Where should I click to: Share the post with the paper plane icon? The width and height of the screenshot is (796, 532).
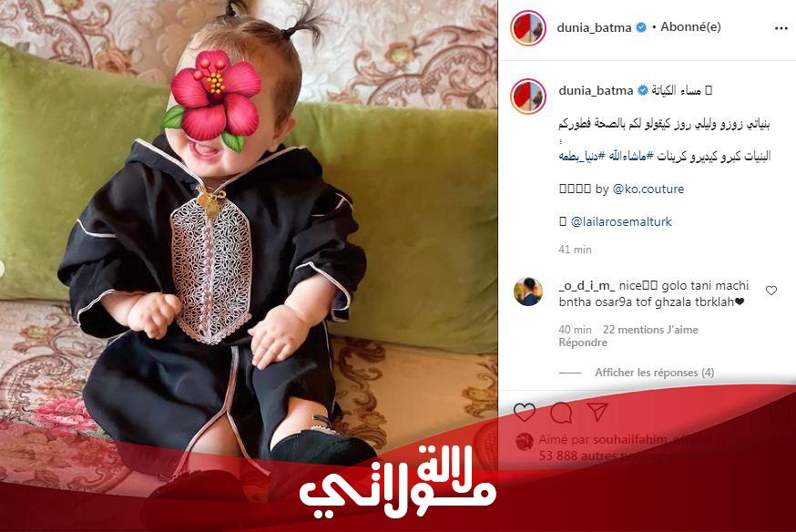pyautogui.click(x=597, y=412)
